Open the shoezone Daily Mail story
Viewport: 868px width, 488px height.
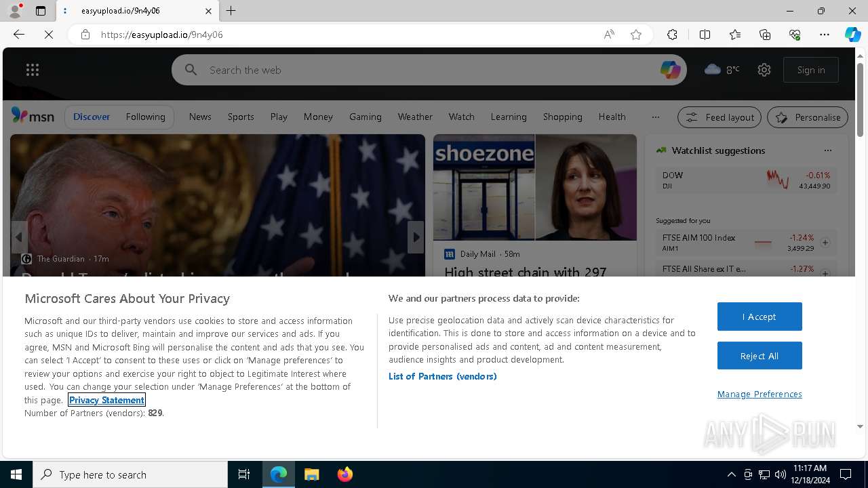535,207
